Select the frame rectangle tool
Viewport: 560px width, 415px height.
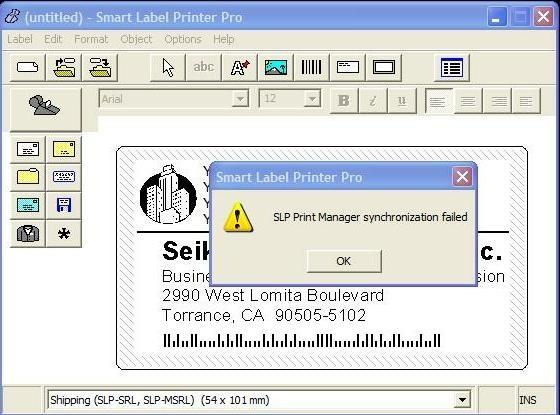pos(384,67)
